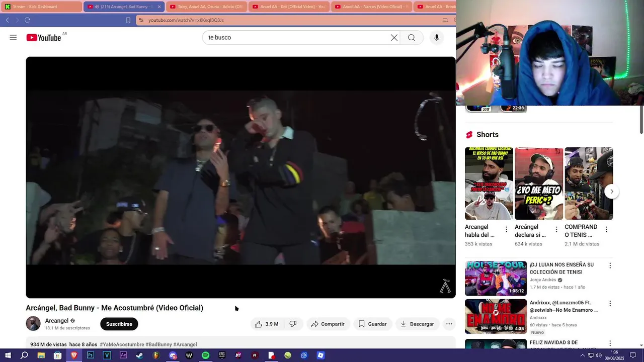Show next Shorts with the arrow
Image resolution: width=644 pixels, height=362 pixels.
[612, 192]
